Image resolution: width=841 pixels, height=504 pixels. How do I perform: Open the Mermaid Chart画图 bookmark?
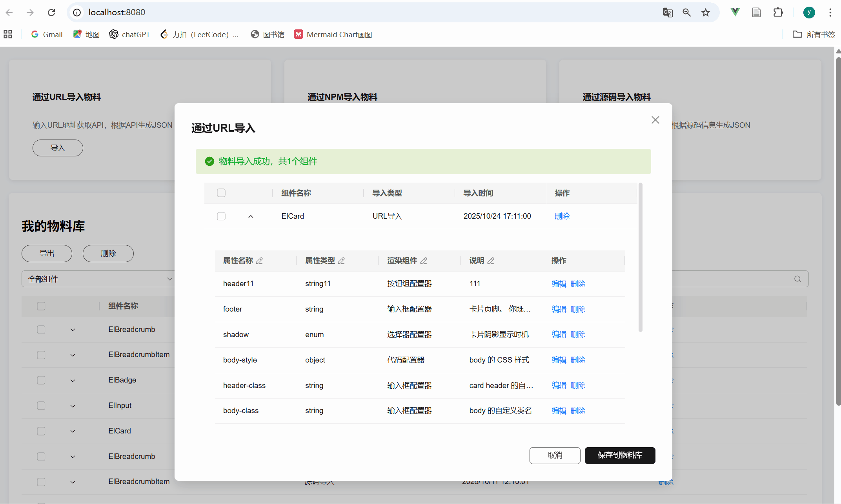click(x=333, y=34)
